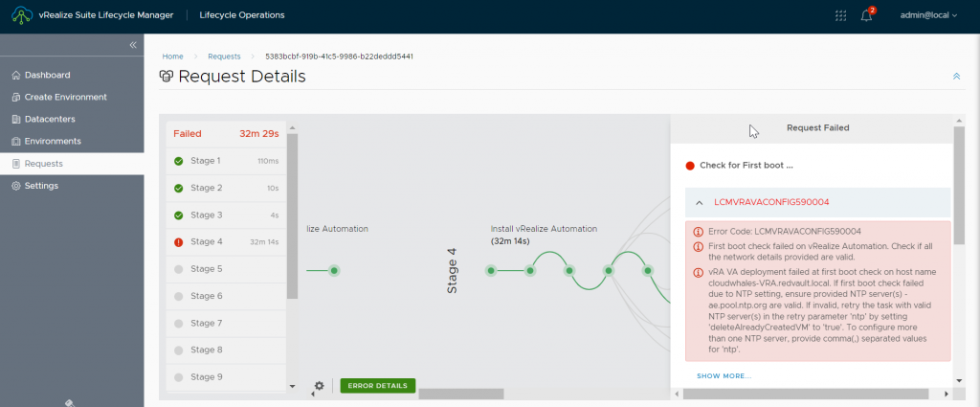Click error panel scroll left arrow
The width and height of the screenshot is (980, 407).
coord(678,395)
